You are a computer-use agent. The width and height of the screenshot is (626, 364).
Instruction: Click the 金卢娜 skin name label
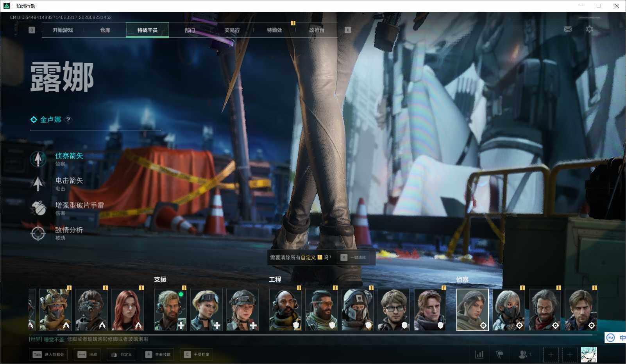(x=50, y=120)
